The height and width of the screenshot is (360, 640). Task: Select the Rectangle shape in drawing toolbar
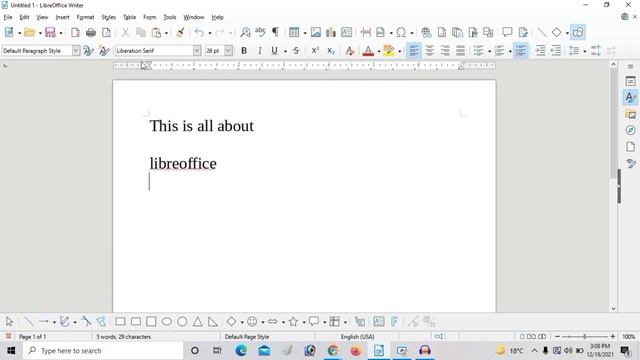point(120,322)
